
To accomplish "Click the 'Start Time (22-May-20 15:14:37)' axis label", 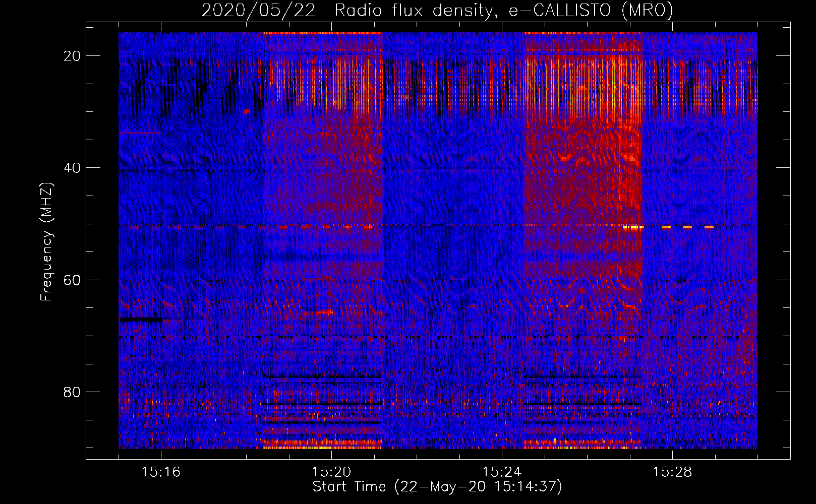I will [x=437, y=487].
